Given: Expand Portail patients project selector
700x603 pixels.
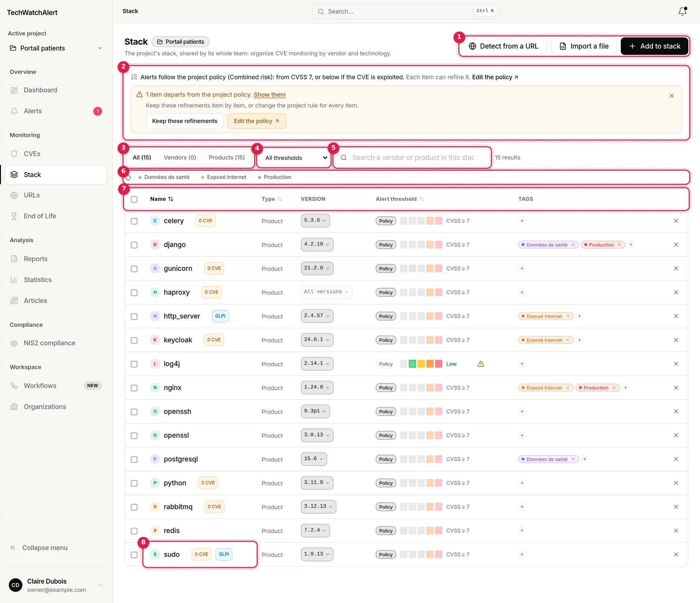Looking at the screenshot, I should pyautogui.click(x=56, y=48).
